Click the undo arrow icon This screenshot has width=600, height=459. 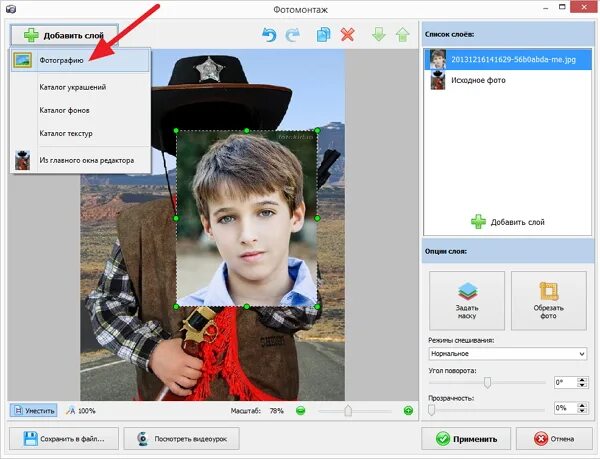[269, 35]
